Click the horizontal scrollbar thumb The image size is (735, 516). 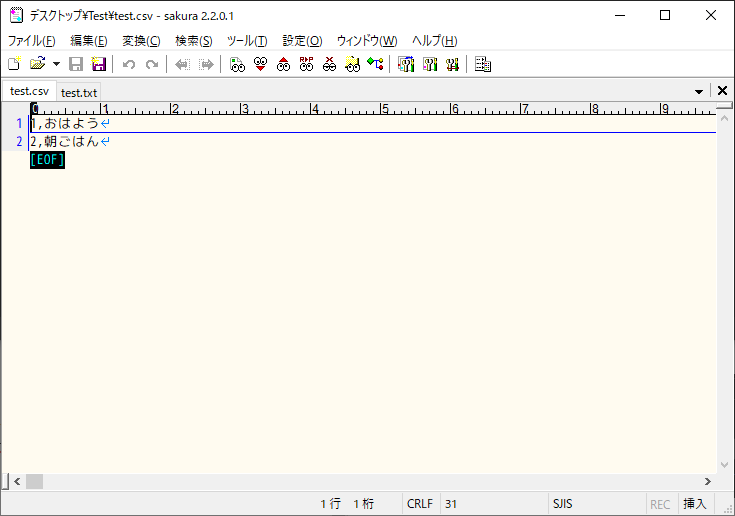pyautogui.click(x=34, y=481)
